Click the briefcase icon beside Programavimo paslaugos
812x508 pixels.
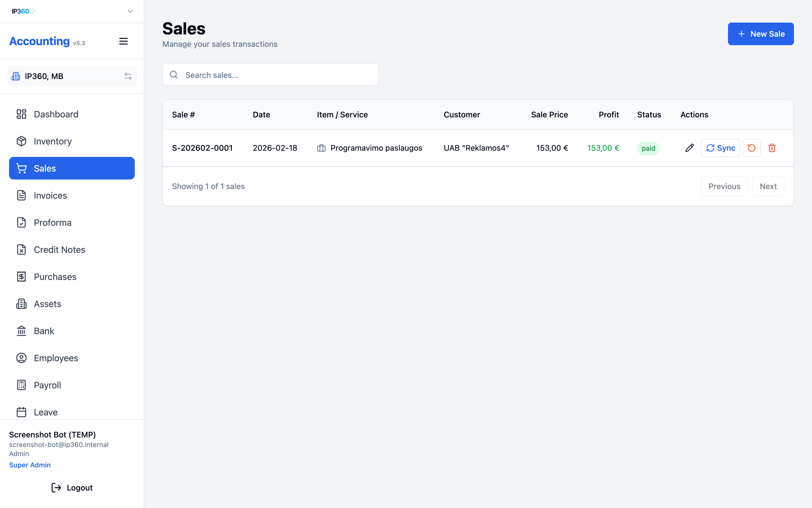click(321, 148)
